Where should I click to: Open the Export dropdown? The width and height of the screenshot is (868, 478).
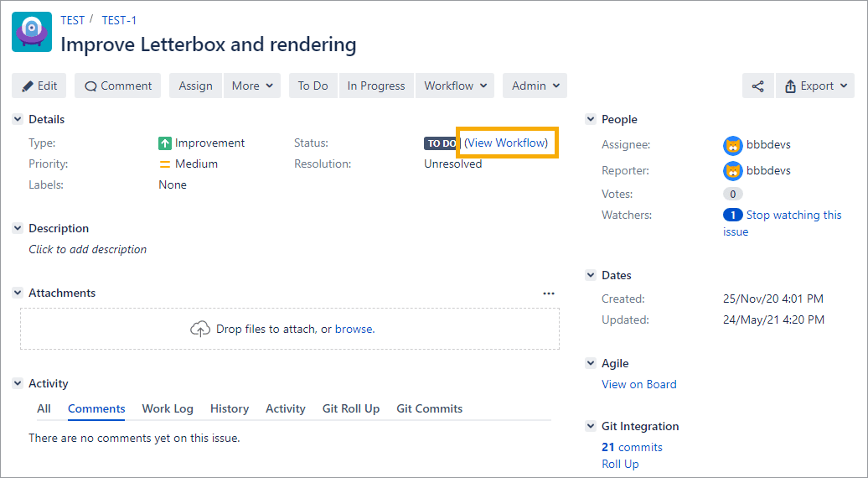[815, 86]
